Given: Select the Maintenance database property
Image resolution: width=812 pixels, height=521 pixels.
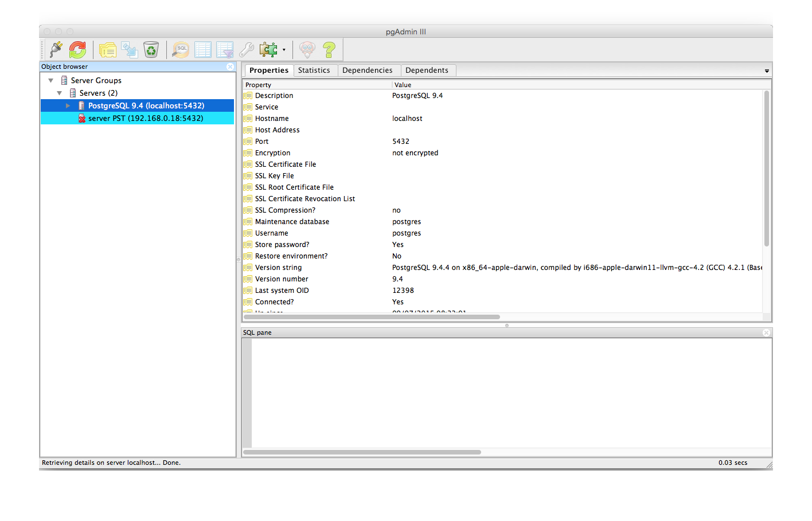Looking at the screenshot, I should 292,222.
